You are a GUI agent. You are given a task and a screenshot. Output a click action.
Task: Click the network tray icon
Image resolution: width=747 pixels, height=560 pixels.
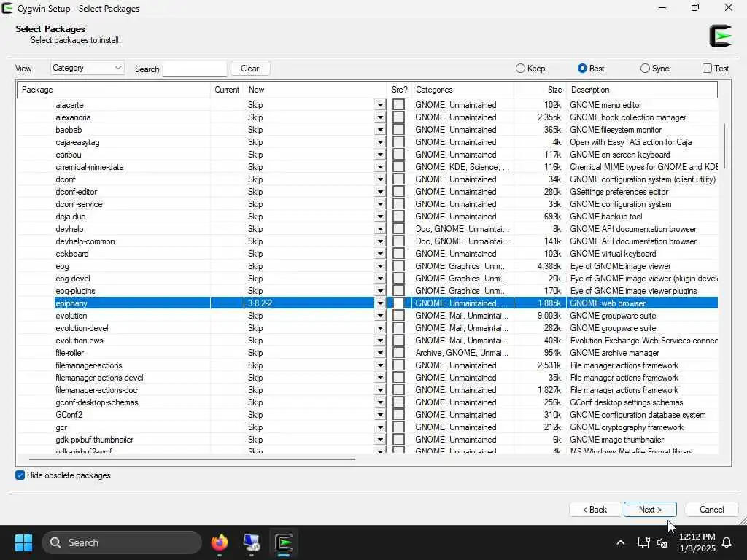click(x=643, y=542)
